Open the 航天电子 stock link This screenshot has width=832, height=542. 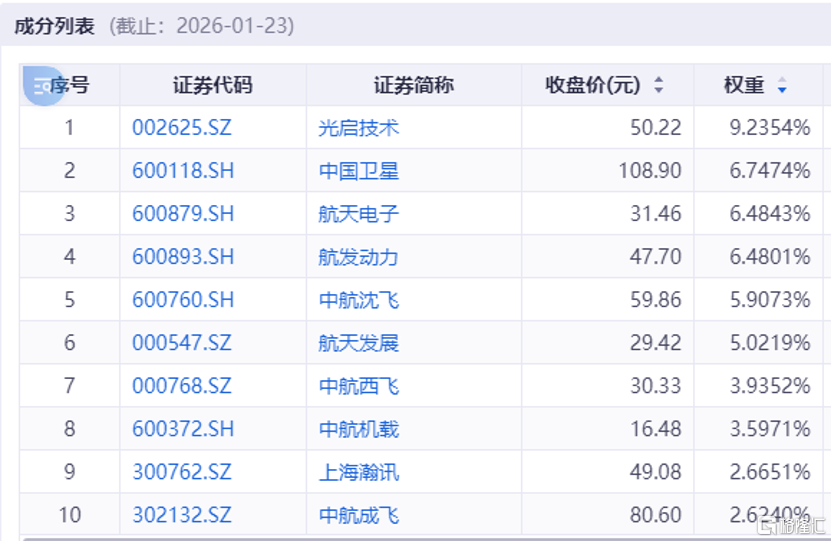point(359,214)
